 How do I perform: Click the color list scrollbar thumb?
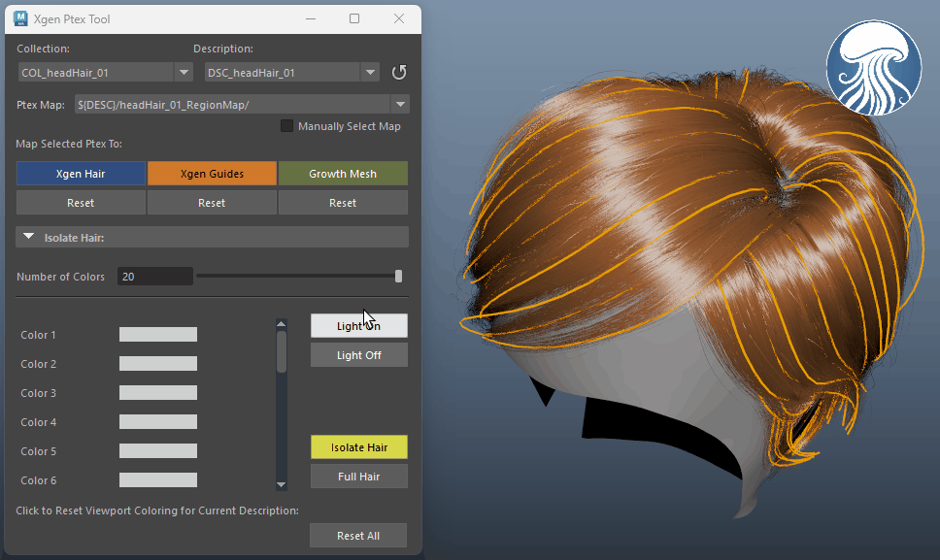(x=282, y=351)
